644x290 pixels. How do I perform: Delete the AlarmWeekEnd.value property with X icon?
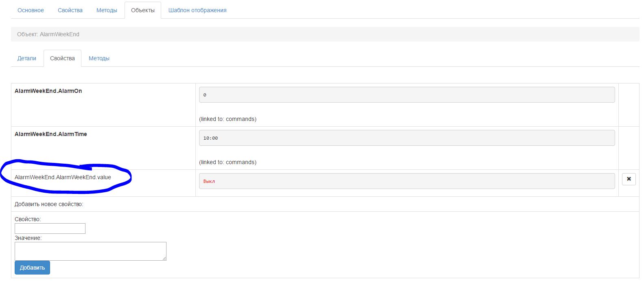pyautogui.click(x=629, y=179)
